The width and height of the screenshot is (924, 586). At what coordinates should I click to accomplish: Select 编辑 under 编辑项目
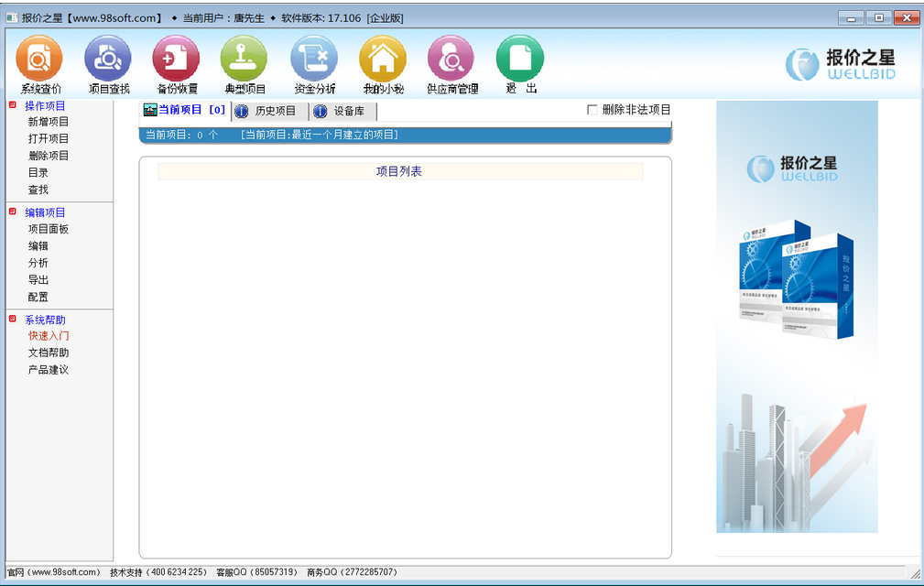tap(38, 246)
